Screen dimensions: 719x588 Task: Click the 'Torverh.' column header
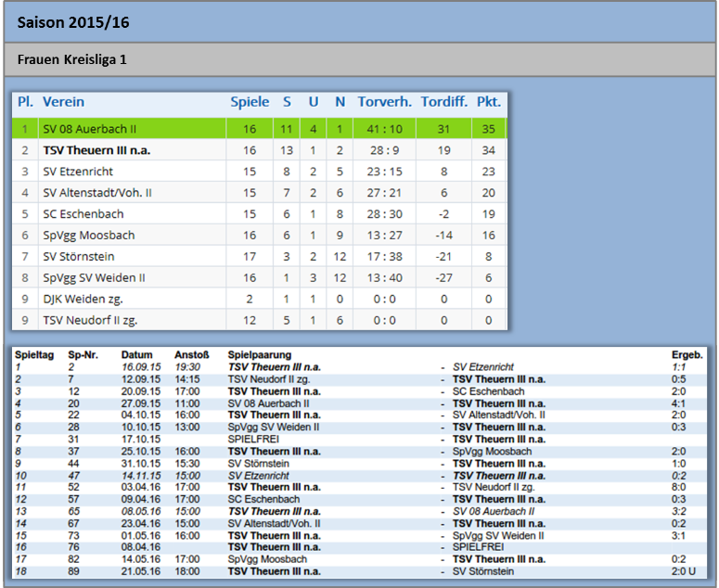click(385, 102)
